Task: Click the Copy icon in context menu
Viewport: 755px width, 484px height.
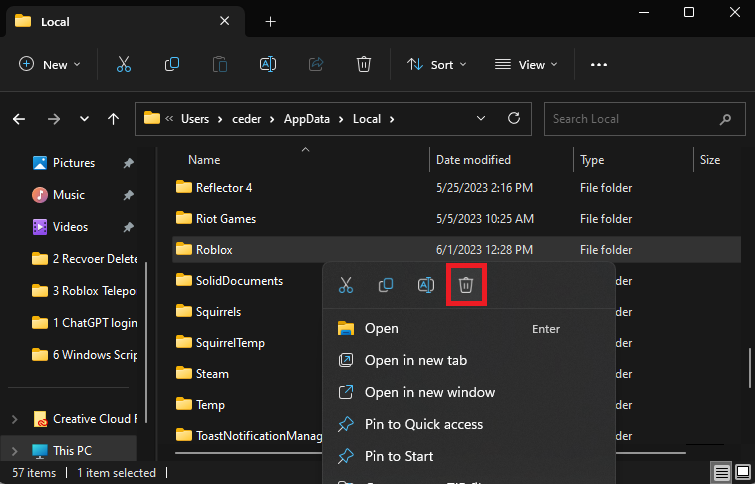Action: (x=385, y=285)
